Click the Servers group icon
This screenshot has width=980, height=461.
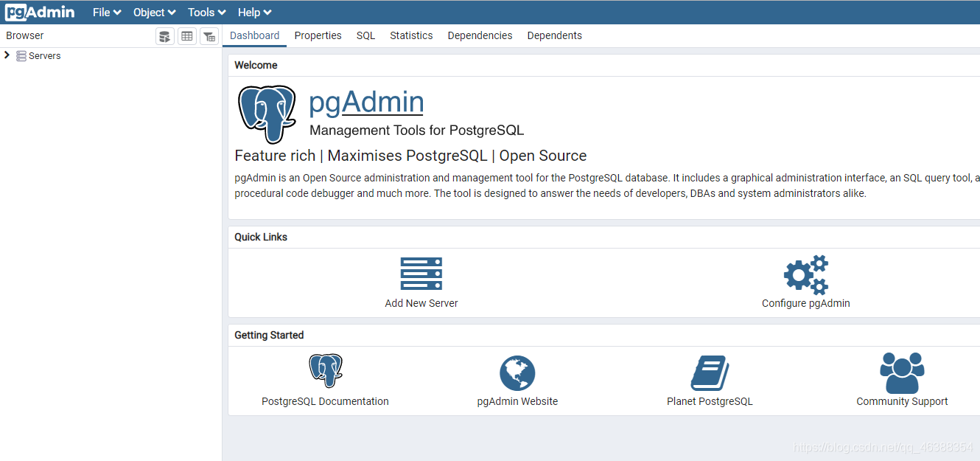[x=21, y=56]
